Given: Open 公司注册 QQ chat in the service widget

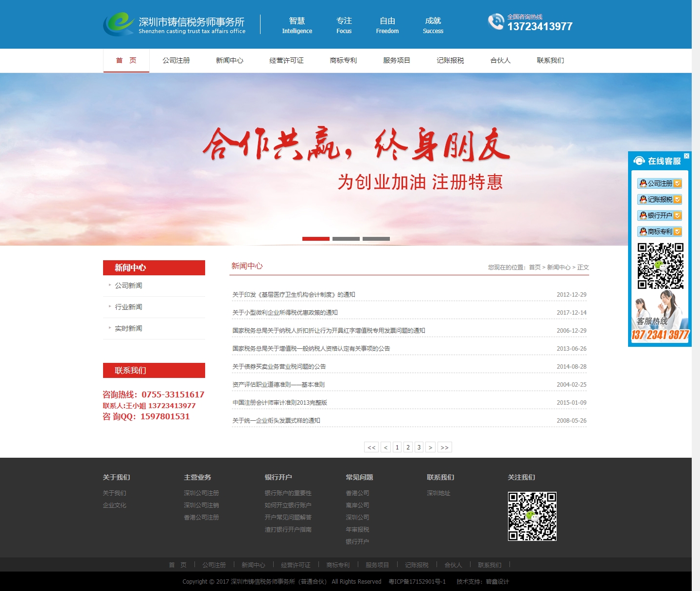Looking at the screenshot, I should pos(660,183).
